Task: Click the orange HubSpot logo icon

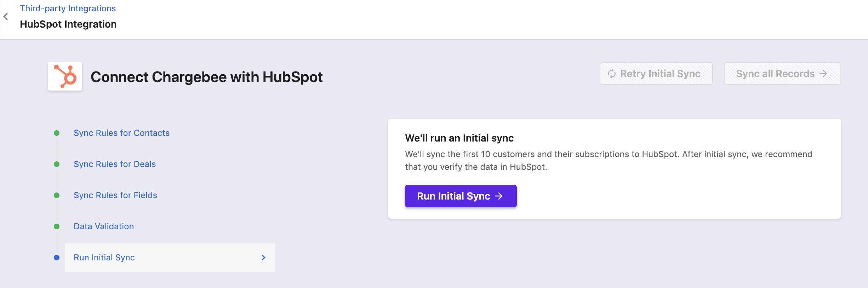Action: tap(65, 76)
